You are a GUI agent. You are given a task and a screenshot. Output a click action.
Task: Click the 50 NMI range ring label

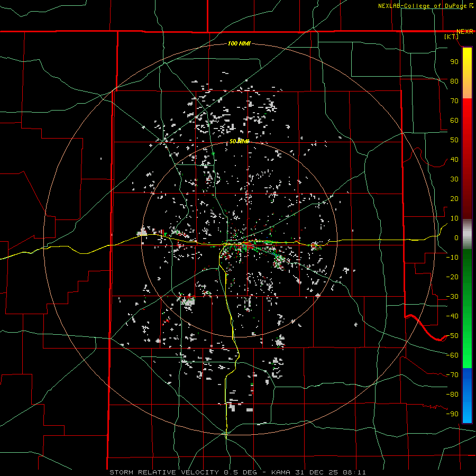tap(239, 141)
